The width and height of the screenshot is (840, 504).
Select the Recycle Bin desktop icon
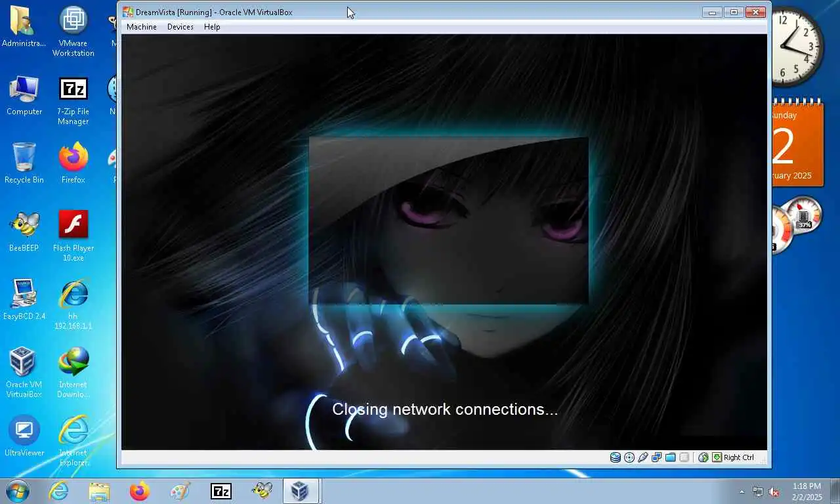coord(24,163)
